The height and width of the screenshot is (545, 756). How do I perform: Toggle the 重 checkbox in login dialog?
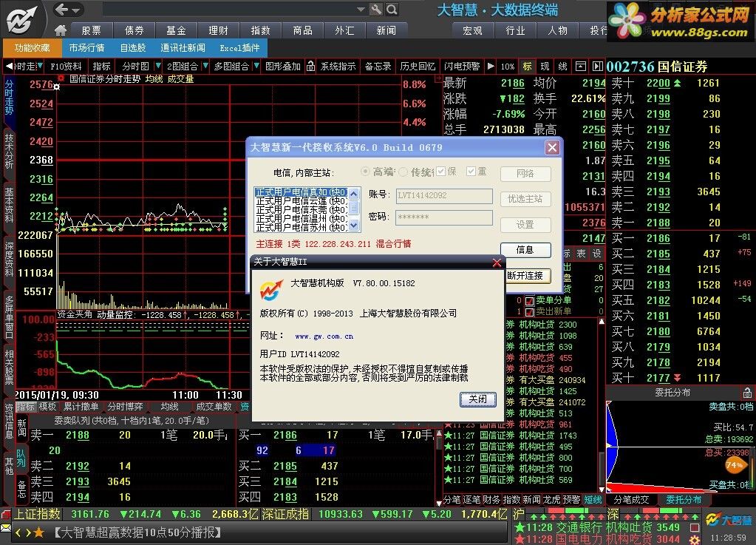(471, 172)
